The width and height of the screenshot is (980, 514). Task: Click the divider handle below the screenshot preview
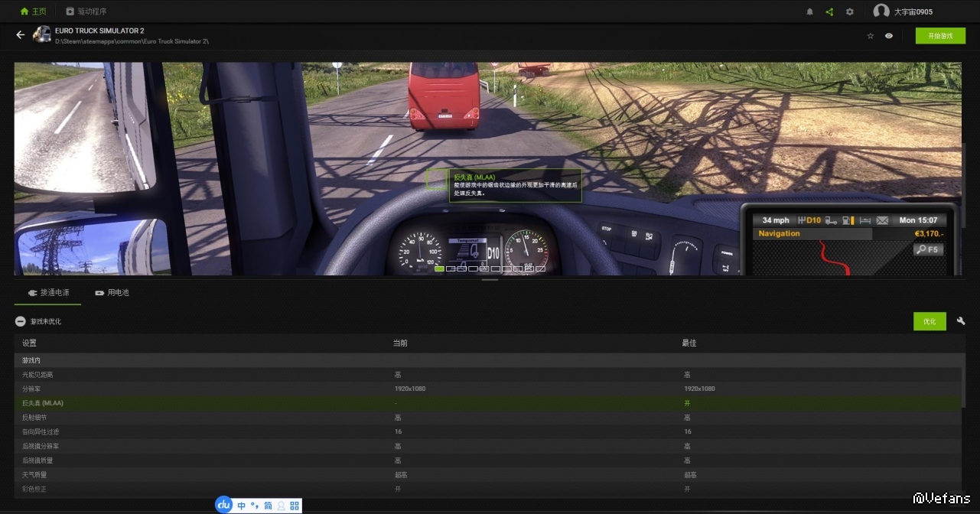(490, 280)
